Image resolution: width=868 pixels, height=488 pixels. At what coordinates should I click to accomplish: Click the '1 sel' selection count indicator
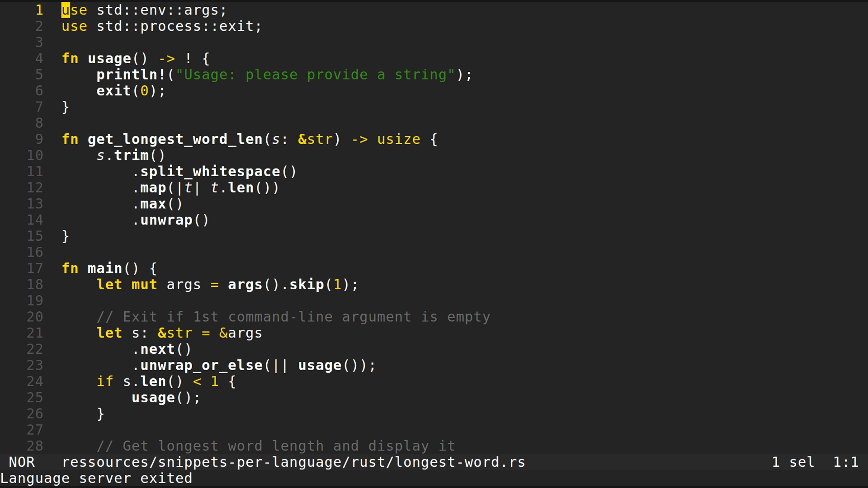[x=793, y=462]
